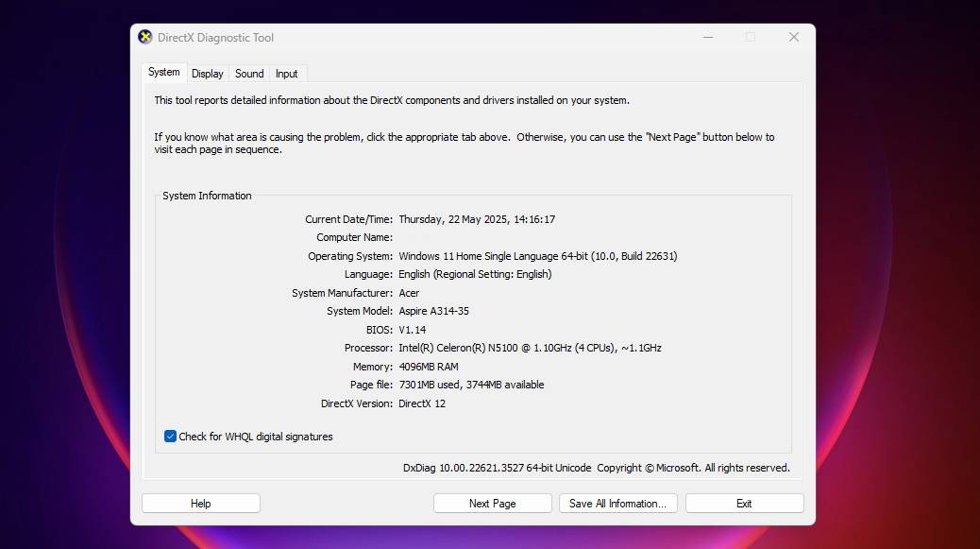Switch to the System tab
The width and height of the screenshot is (980, 549).
163,72
